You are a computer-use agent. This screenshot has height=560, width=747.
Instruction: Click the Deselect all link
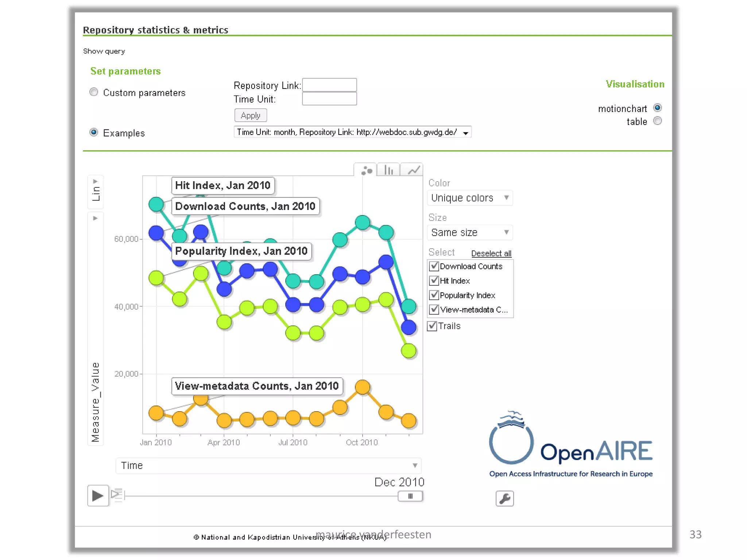pos(491,253)
